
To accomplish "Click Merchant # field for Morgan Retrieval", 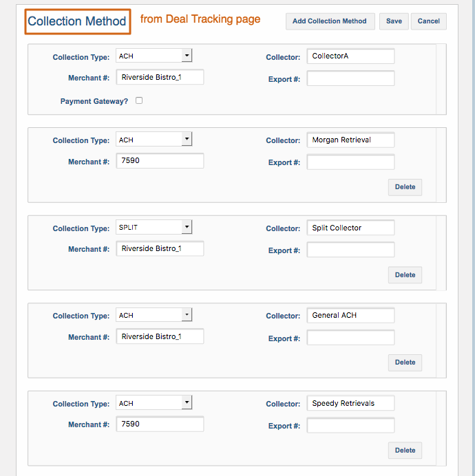I will click(x=160, y=160).
